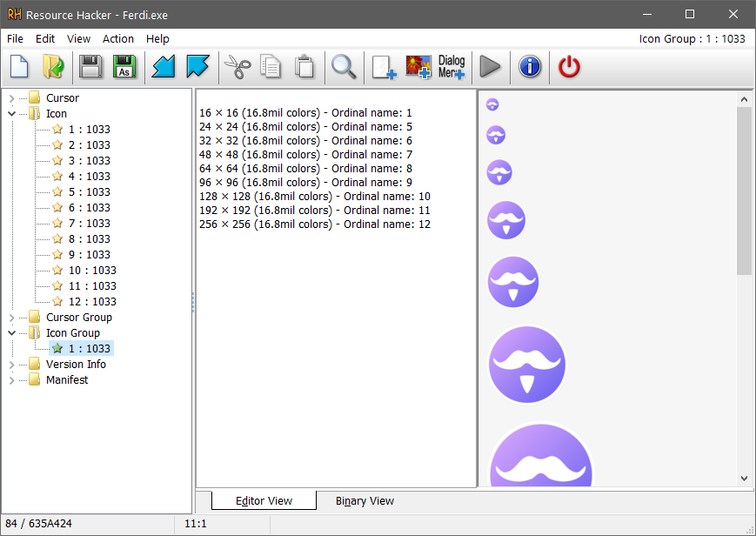Open the View menu
The image size is (756, 536).
(78, 38)
